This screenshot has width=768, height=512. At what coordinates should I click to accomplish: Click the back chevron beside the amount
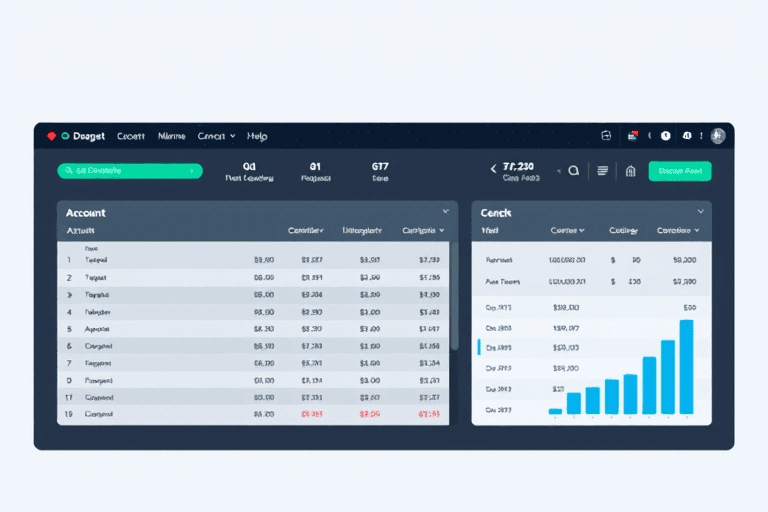493,170
